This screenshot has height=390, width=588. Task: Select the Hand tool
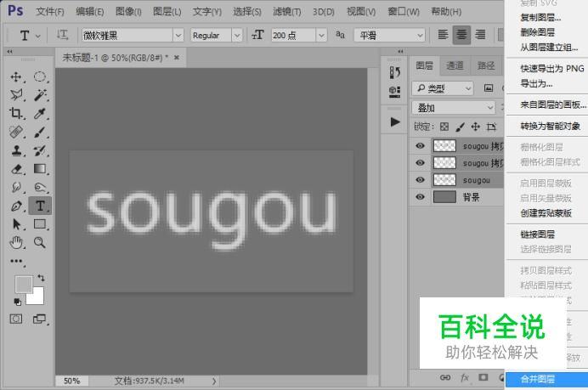click(16, 243)
